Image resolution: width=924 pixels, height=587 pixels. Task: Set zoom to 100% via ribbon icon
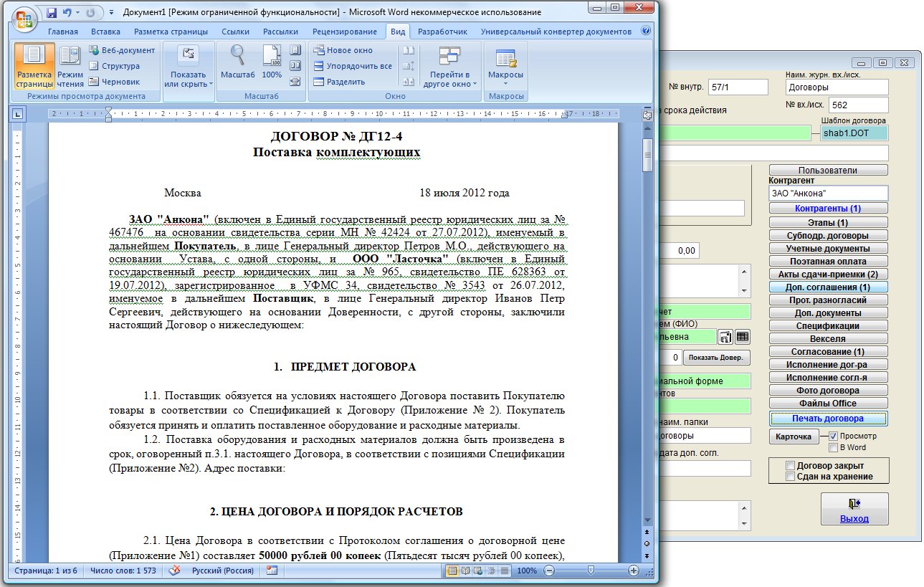pyautogui.click(x=272, y=62)
